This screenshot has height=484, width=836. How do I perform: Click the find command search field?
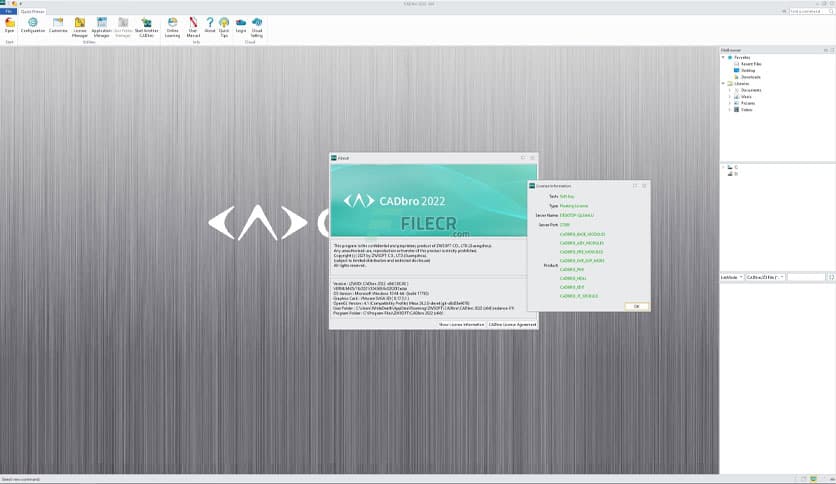pos(809,11)
